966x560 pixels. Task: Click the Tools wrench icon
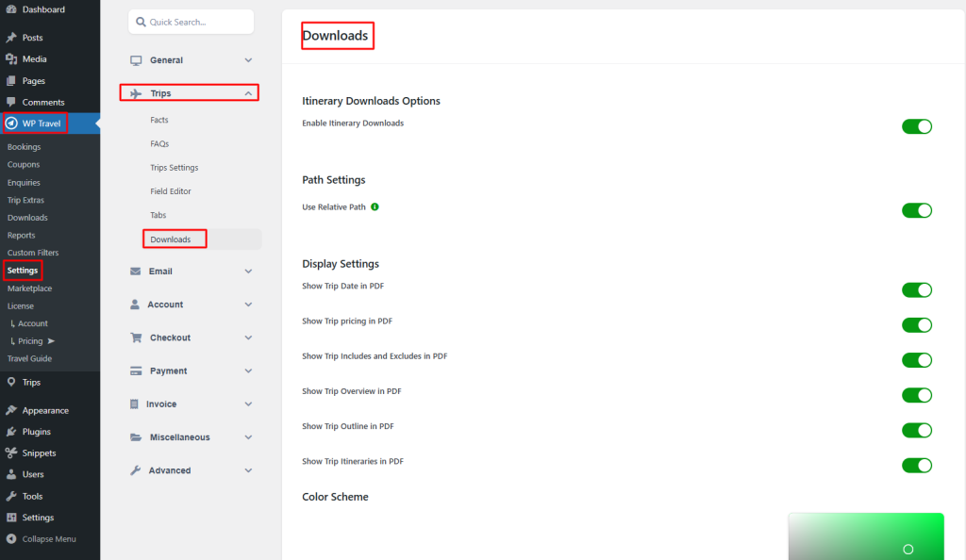(11, 496)
